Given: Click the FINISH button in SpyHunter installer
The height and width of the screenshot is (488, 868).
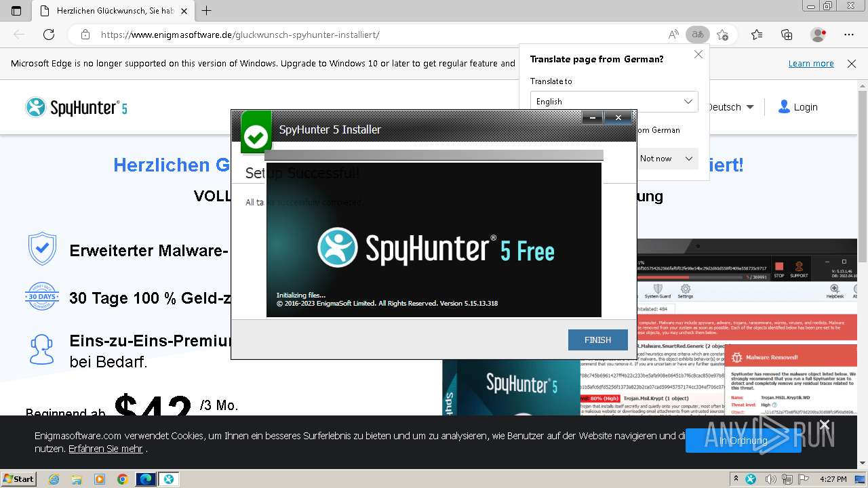Looking at the screenshot, I should coord(597,340).
